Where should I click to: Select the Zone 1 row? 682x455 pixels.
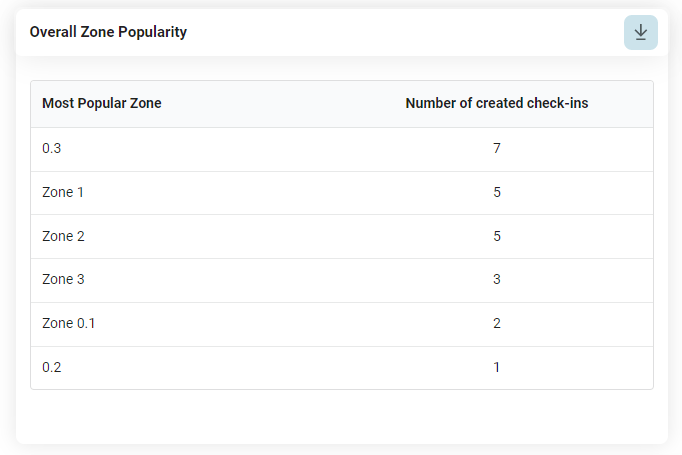(x=341, y=192)
